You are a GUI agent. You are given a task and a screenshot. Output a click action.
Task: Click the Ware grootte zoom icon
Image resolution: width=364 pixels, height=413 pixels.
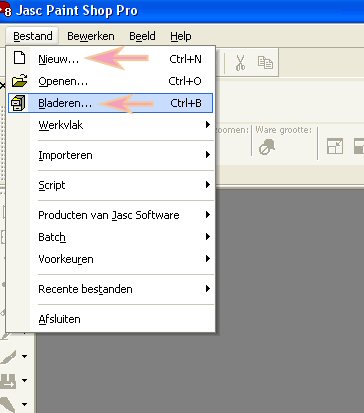[267, 147]
